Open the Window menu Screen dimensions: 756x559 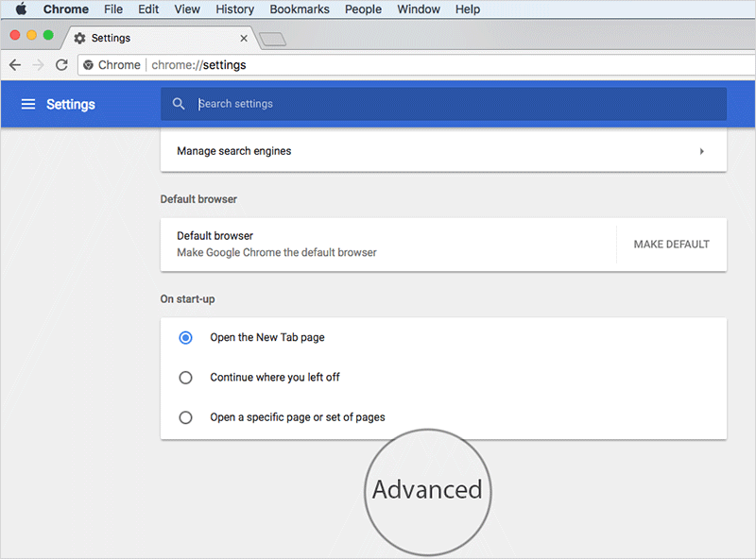pyautogui.click(x=419, y=9)
